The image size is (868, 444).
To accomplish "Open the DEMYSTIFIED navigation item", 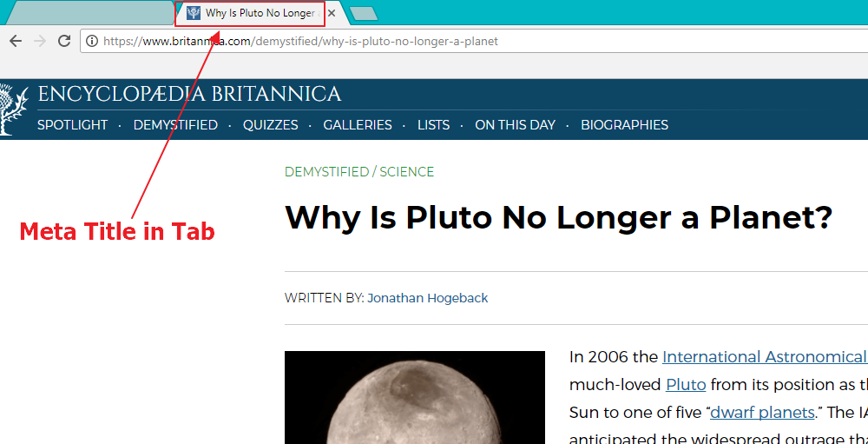I will pyautogui.click(x=175, y=125).
